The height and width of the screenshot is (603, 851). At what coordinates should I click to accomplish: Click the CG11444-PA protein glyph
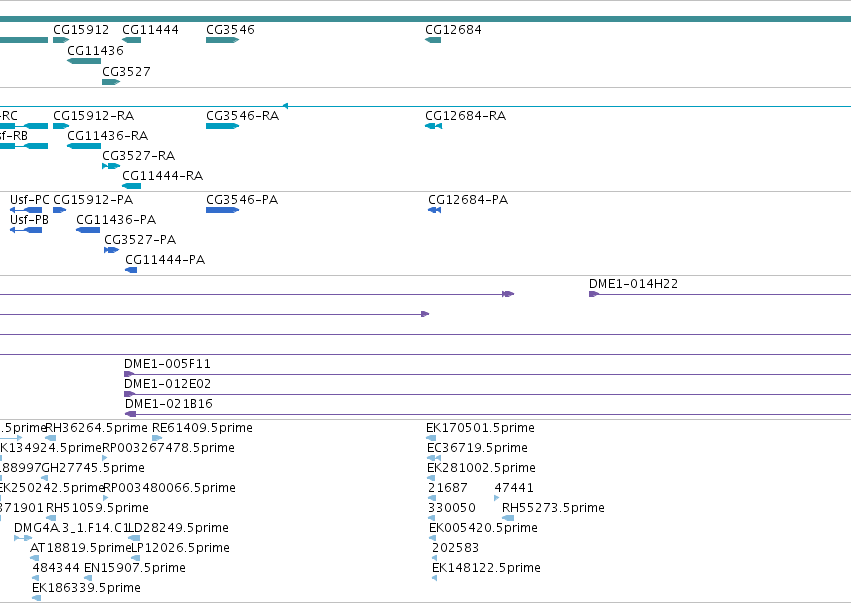click(131, 270)
